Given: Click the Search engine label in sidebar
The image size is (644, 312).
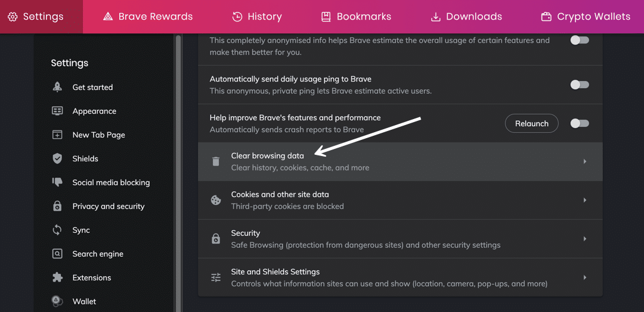Looking at the screenshot, I should coord(98,254).
